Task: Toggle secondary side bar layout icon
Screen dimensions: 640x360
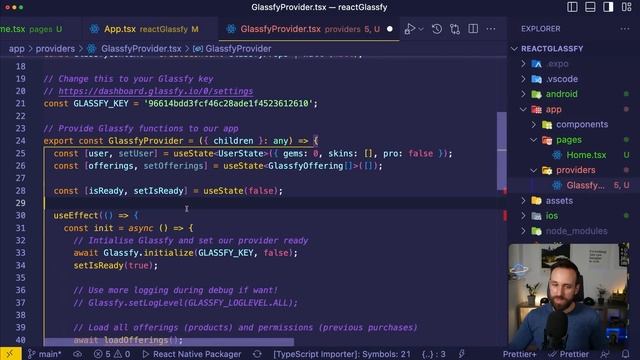Action: click(608, 7)
